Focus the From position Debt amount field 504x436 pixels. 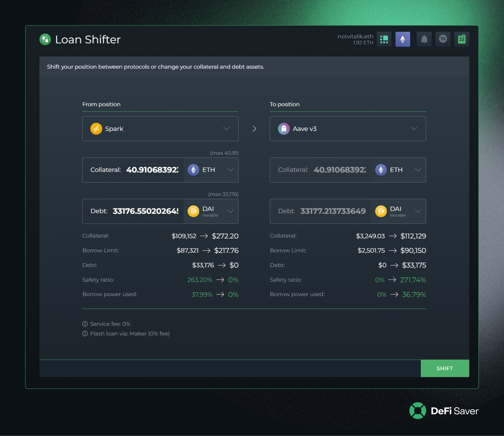[x=133, y=211]
